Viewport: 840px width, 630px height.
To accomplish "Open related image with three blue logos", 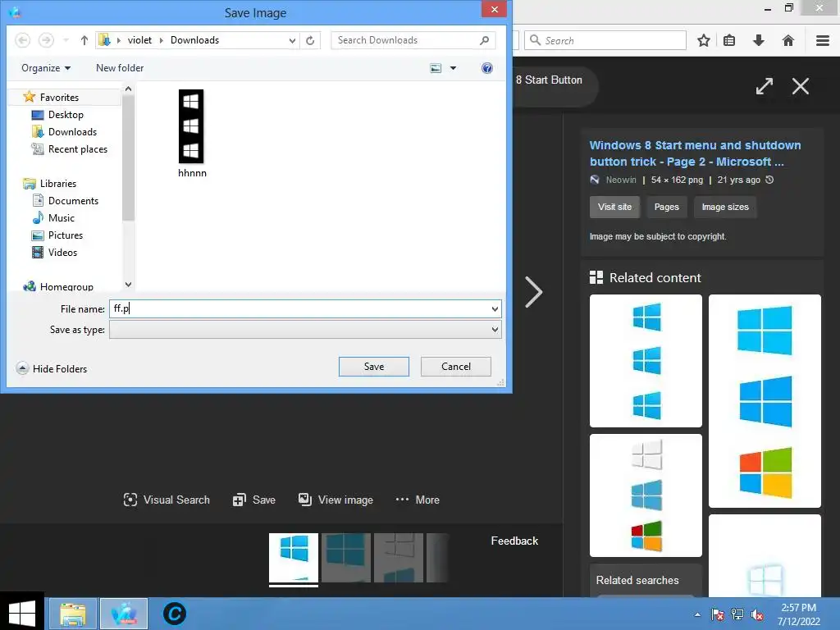I will (646, 361).
